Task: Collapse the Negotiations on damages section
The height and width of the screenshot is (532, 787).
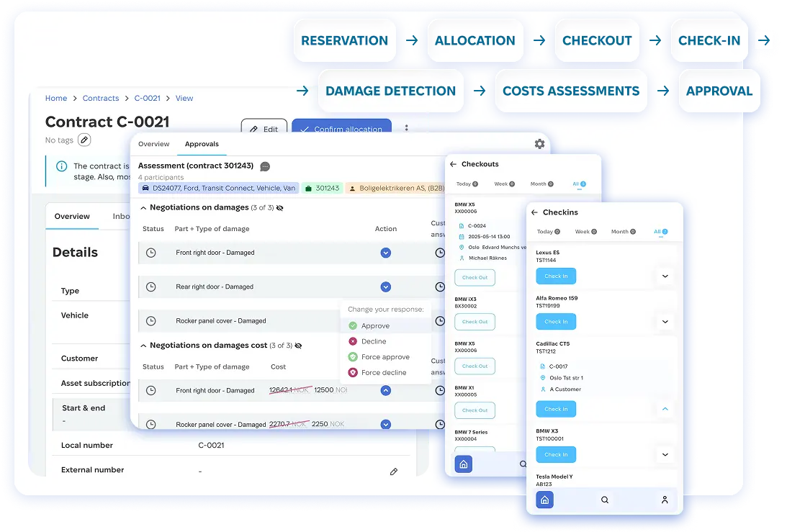Action: (x=143, y=208)
